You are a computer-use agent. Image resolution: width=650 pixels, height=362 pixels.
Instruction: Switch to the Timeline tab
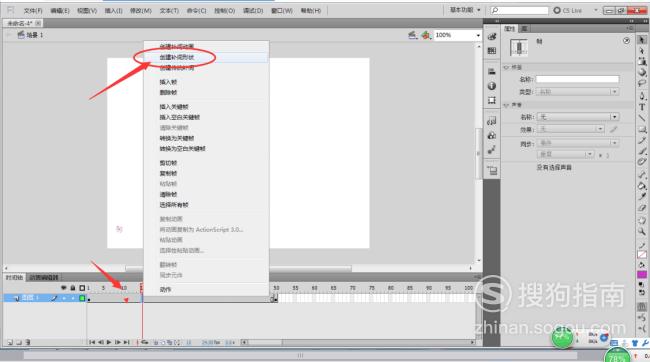pos(14,277)
